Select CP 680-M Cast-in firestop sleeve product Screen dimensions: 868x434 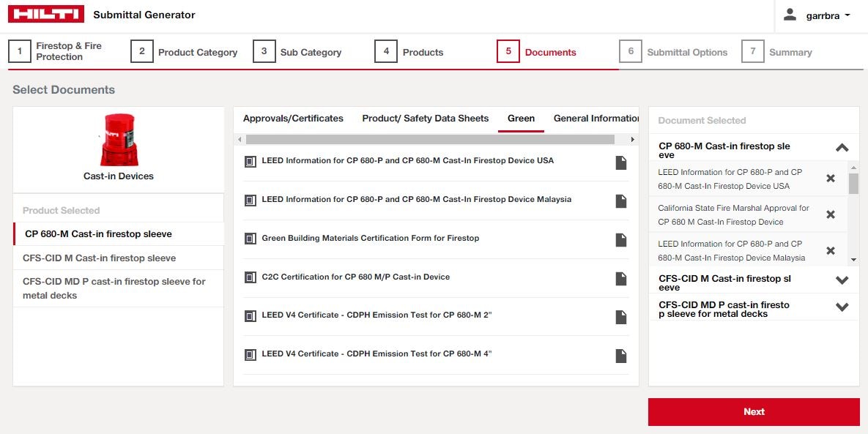click(x=119, y=234)
